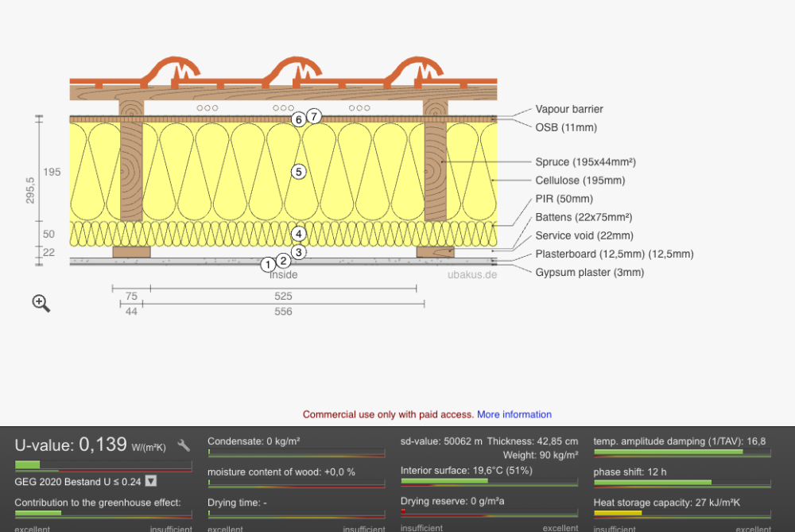Click the ubakus.de watermark text
795x532 pixels.
click(472, 274)
